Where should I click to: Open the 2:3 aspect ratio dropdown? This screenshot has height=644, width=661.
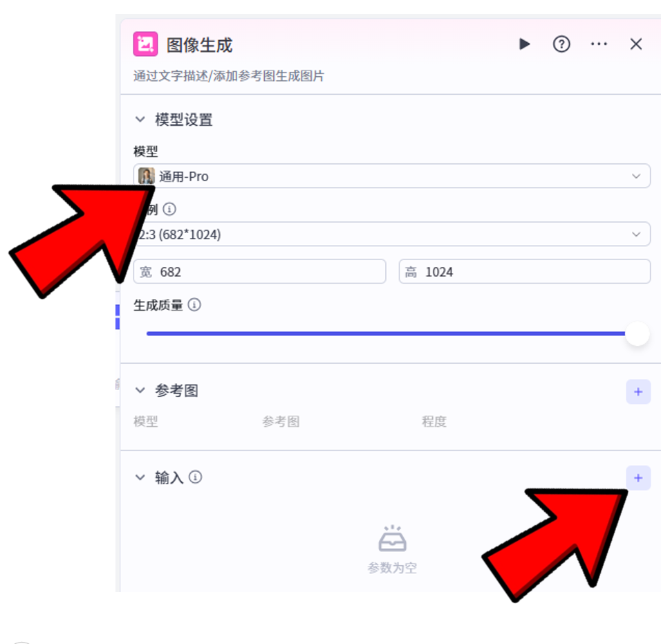(x=636, y=234)
